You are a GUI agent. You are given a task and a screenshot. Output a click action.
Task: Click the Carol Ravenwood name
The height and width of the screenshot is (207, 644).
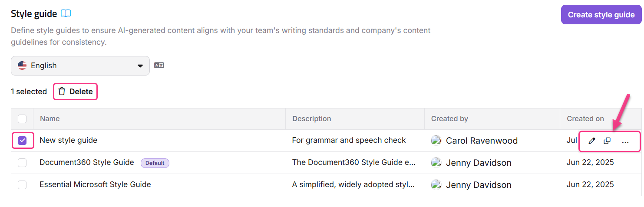[x=482, y=141]
